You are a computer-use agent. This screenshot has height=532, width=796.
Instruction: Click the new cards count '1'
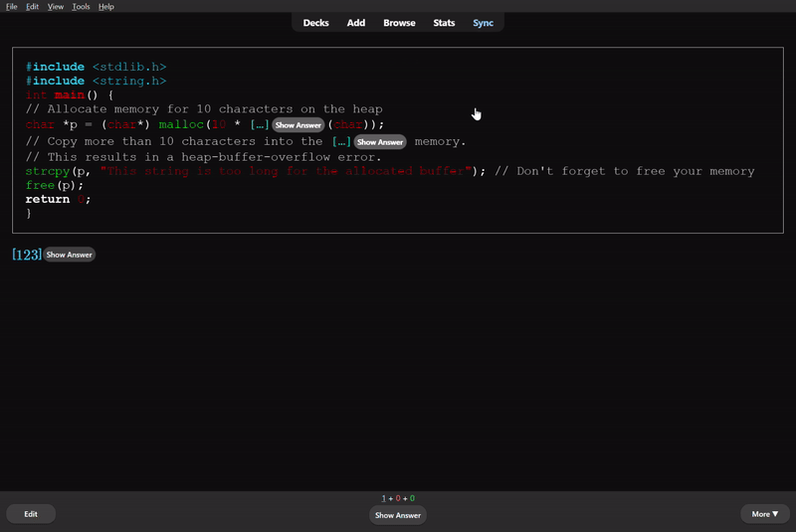pos(383,498)
